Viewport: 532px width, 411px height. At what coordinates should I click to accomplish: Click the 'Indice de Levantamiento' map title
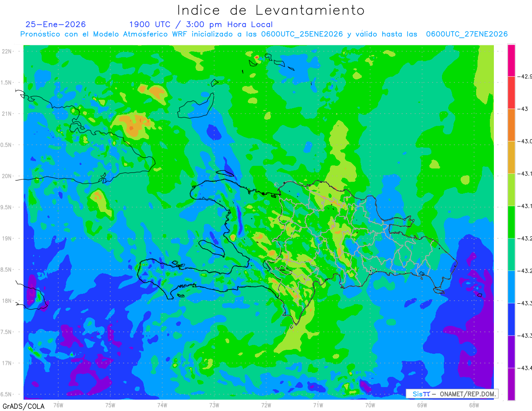coord(271,10)
